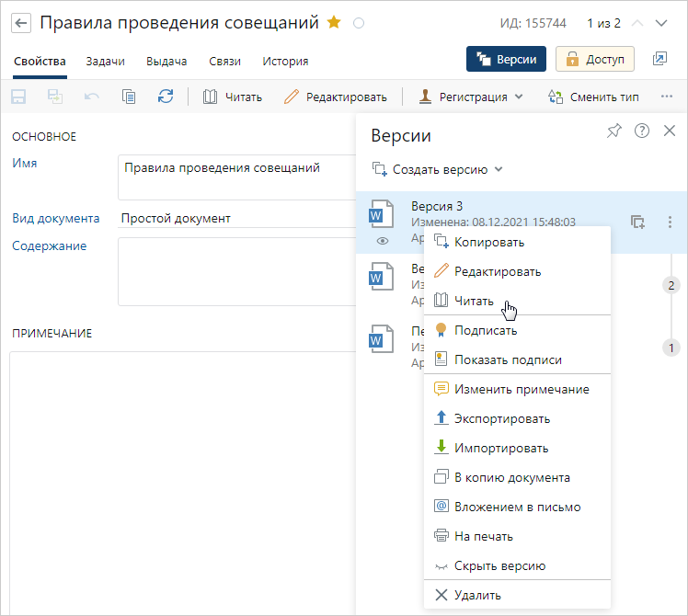Expand the toolbar overflow menu with three dots
Viewport: 688px width, 616px height.
668,97
